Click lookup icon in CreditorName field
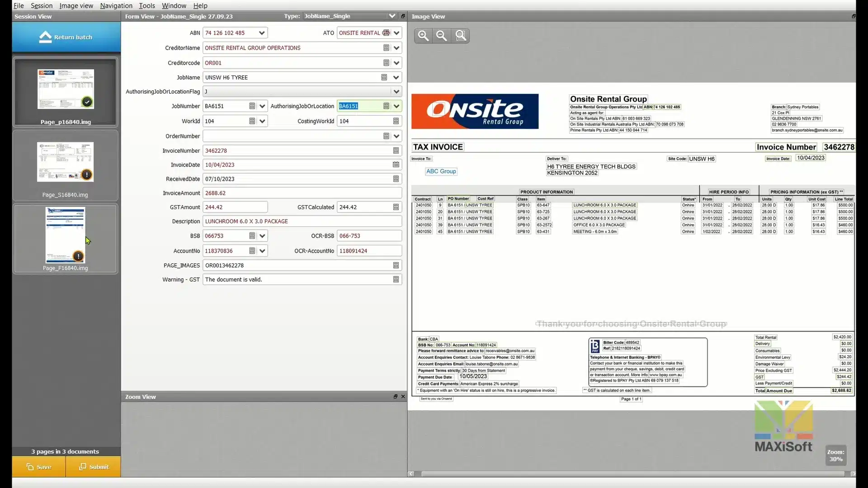 [x=386, y=48]
